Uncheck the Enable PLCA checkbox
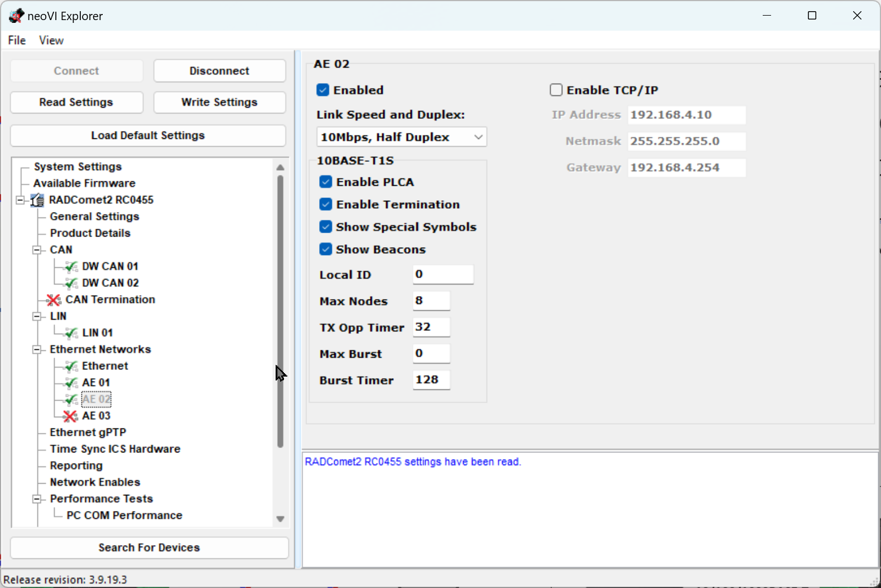 point(326,182)
